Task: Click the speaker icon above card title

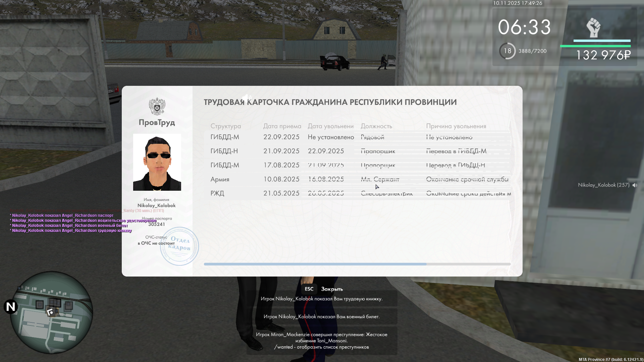Action: 247,98
